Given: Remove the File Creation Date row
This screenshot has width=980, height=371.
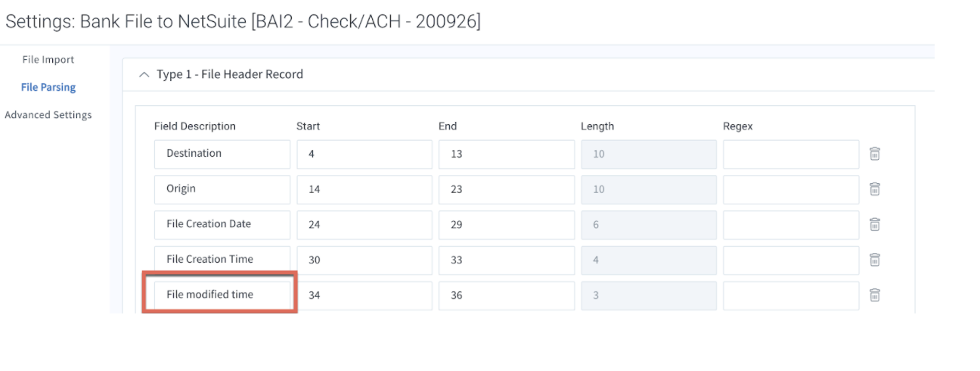Looking at the screenshot, I should click(x=875, y=224).
